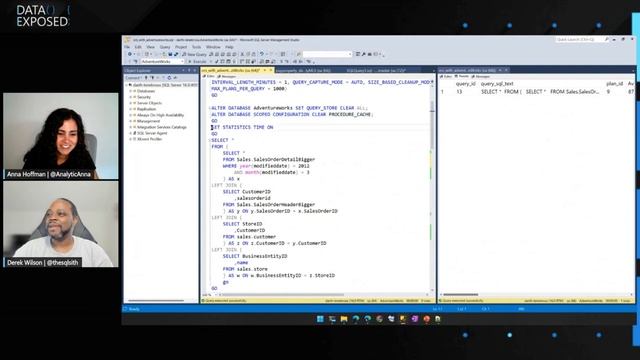
Task: Open the File menu
Action: [127, 47]
